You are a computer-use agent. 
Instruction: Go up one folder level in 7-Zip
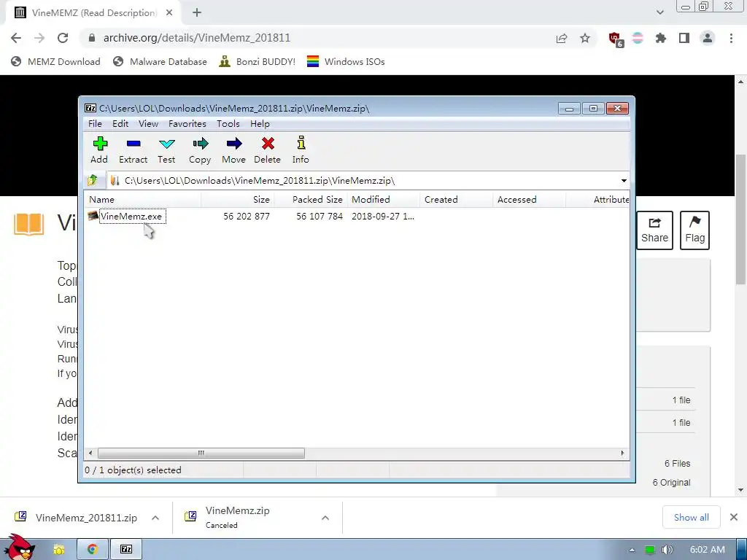click(x=93, y=181)
